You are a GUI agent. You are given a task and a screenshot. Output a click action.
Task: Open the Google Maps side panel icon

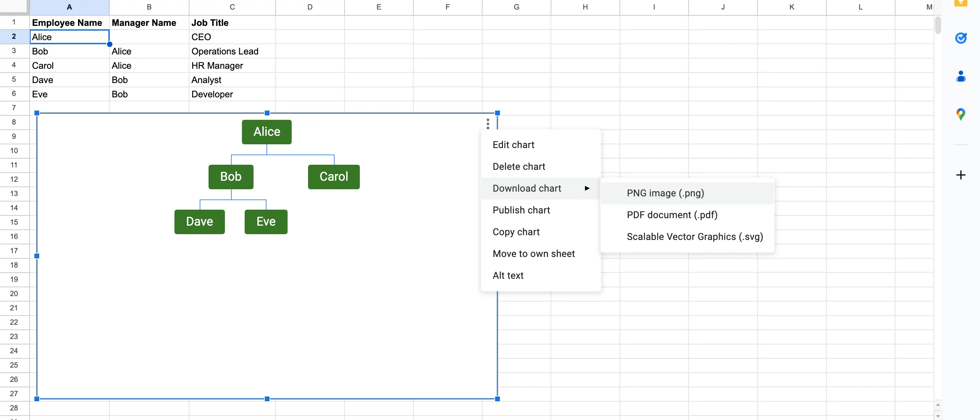coord(961,114)
